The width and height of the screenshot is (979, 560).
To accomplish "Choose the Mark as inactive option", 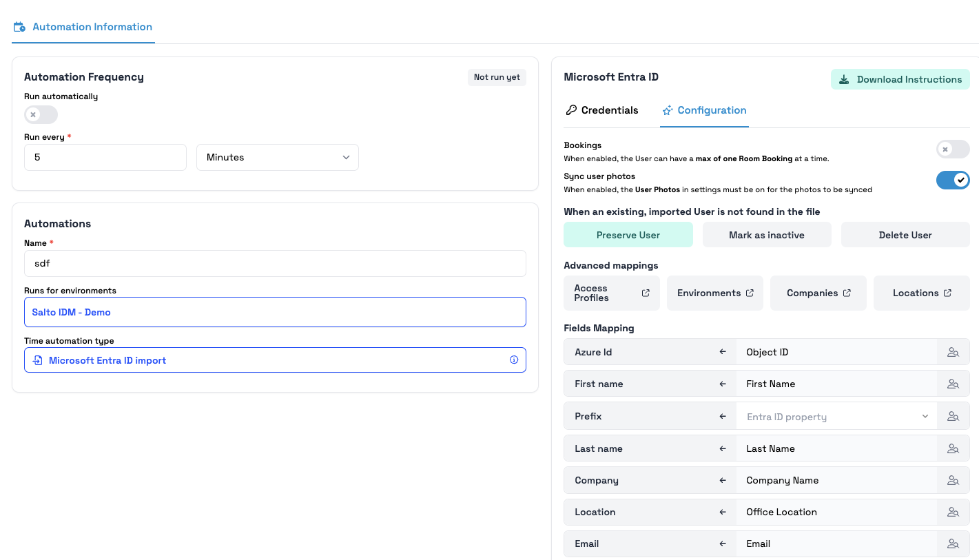I will pos(766,235).
